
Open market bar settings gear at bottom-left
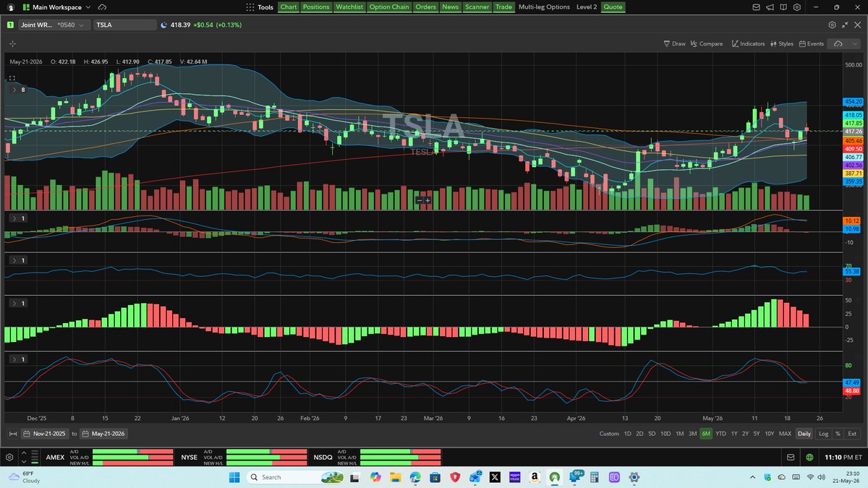(x=9, y=457)
